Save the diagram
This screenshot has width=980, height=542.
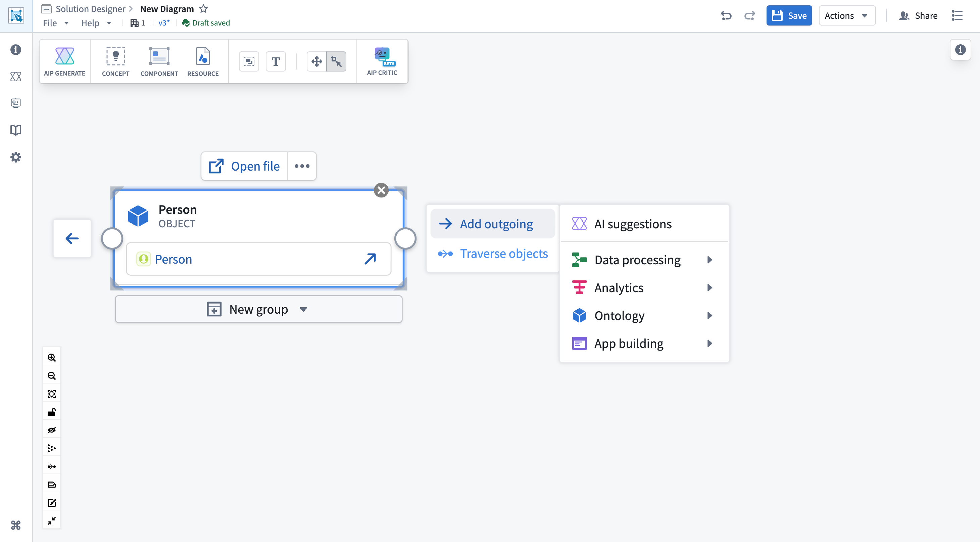click(789, 15)
